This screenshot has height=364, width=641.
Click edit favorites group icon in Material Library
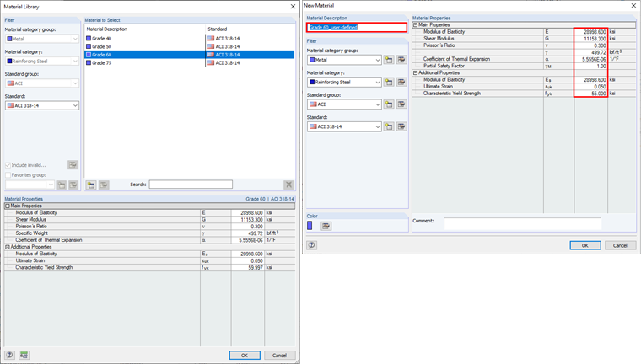point(73,185)
